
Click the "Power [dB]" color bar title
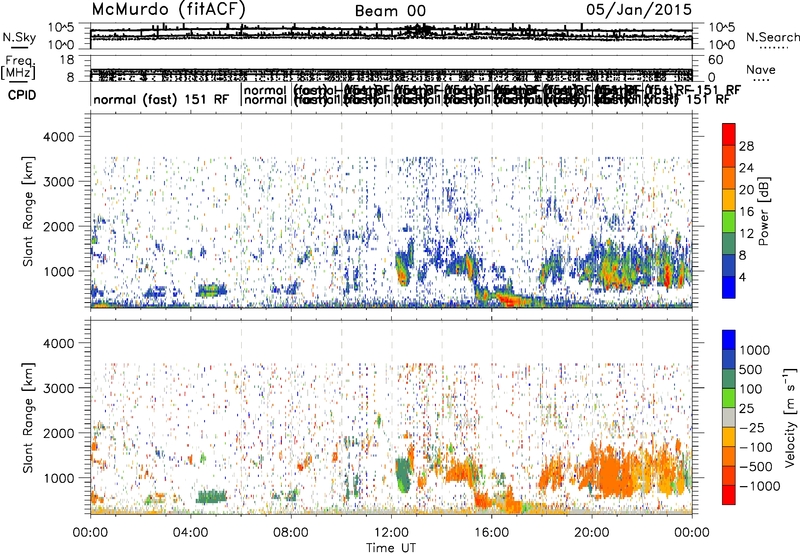(764, 211)
